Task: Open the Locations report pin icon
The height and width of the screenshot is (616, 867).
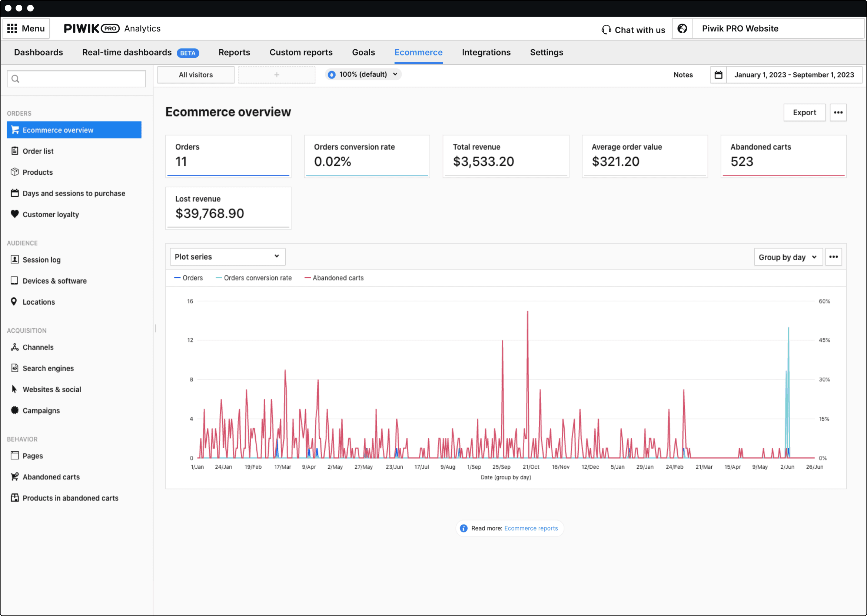Action: coord(14,302)
